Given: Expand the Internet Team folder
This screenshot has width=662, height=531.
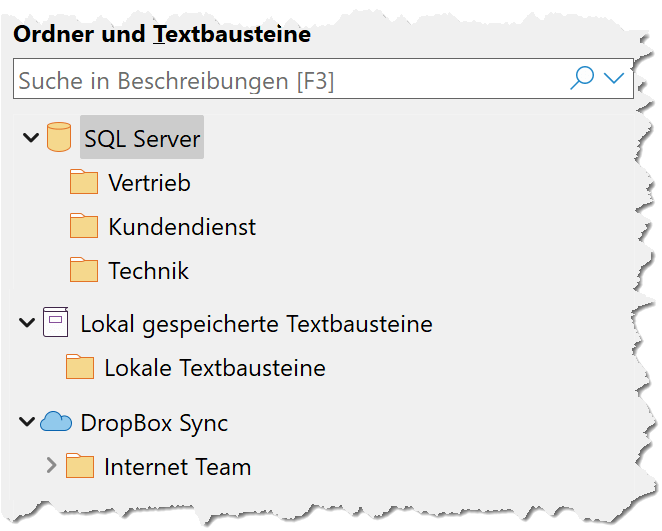Looking at the screenshot, I should coord(51,465).
